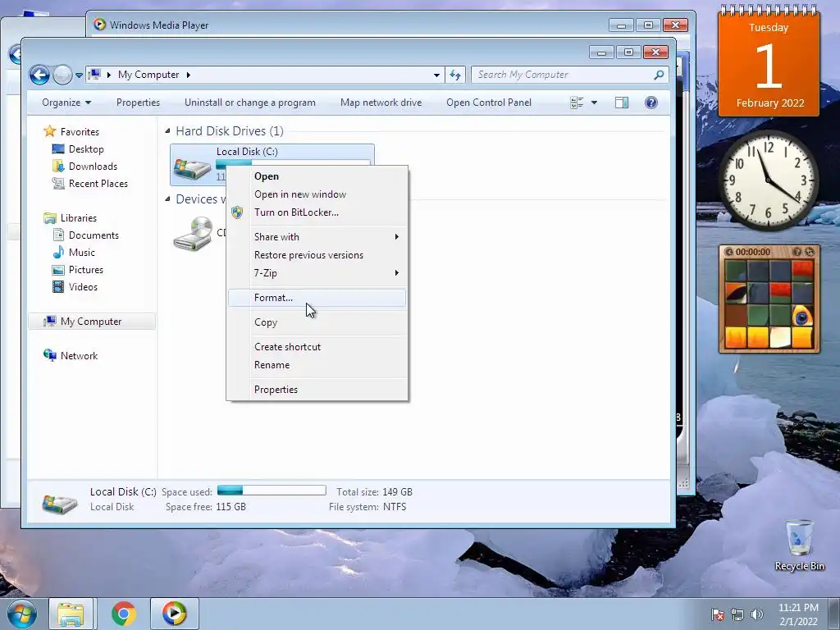Click the computer icon in address bar
This screenshot has height=630, width=840.
[x=94, y=75]
